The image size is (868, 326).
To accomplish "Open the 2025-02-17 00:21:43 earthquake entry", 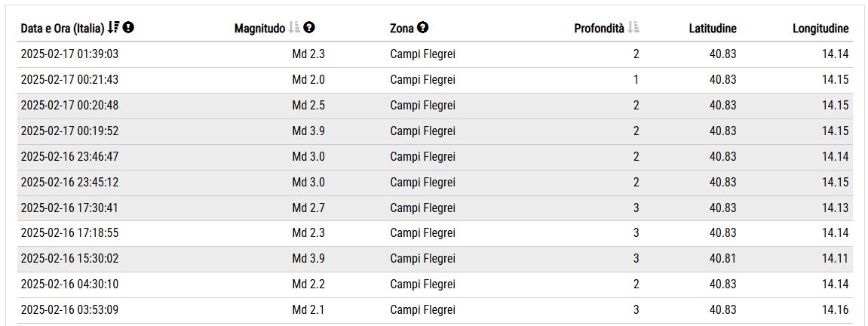I will [x=435, y=80].
